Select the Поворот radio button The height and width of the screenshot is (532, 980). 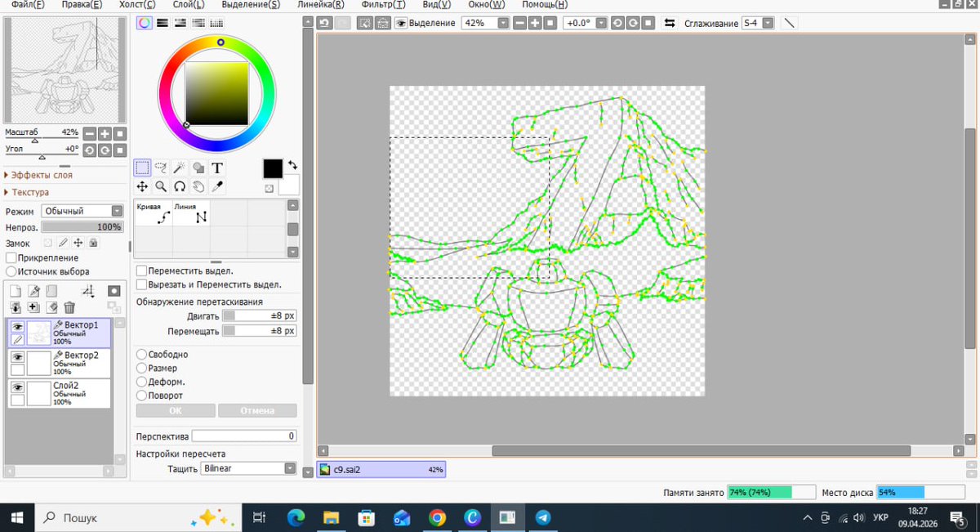point(142,396)
